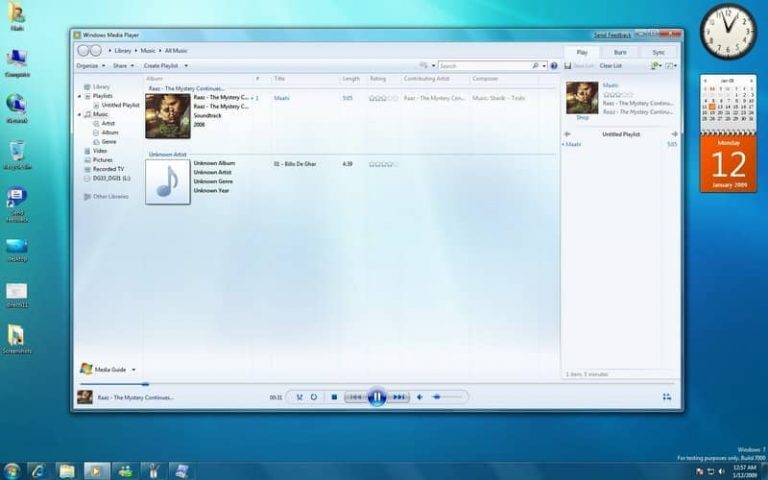
Task: Open Untitled Playlist in the navigation tree
Action: click(120, 105)
